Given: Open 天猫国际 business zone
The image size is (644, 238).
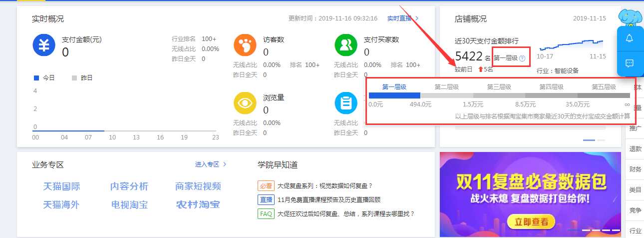Looking at the screenshot, I should click(61, 186).
